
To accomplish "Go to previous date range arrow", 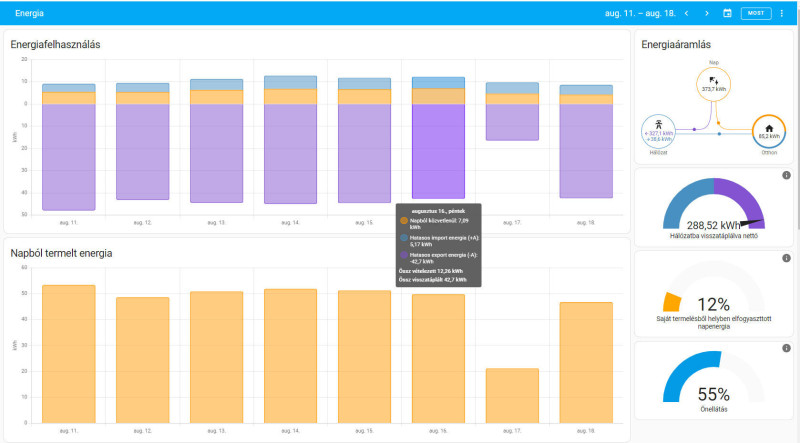I will [x=687, y=13].
